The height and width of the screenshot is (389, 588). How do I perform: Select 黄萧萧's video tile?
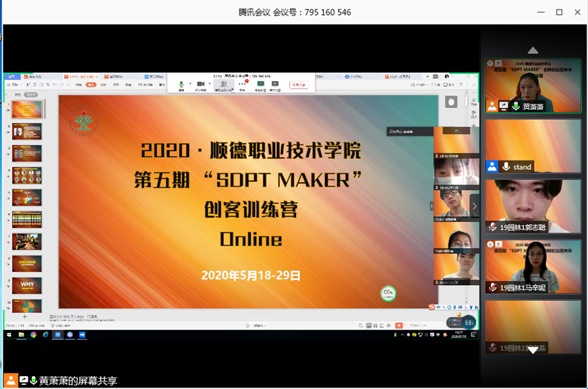[x=533, y=86]
